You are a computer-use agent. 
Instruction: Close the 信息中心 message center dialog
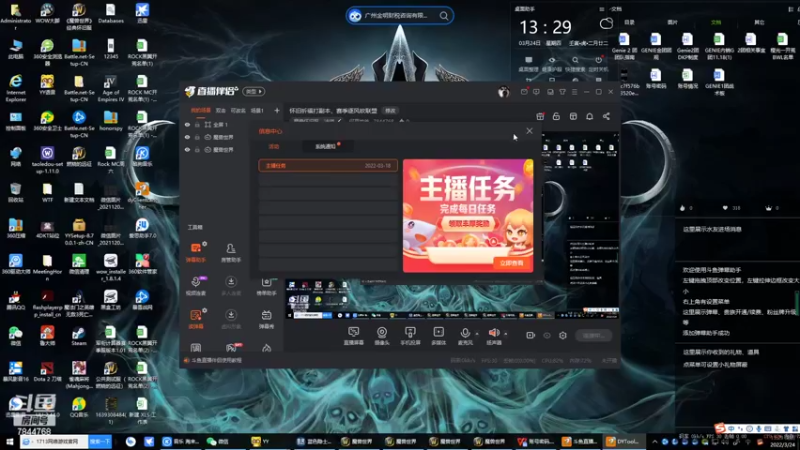coord(529,131)
